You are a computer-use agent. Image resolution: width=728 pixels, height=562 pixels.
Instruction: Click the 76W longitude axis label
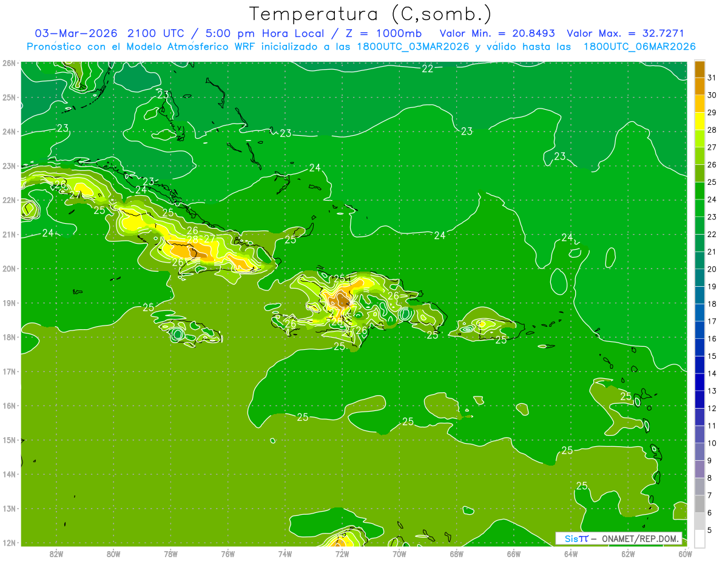point(228,554)
